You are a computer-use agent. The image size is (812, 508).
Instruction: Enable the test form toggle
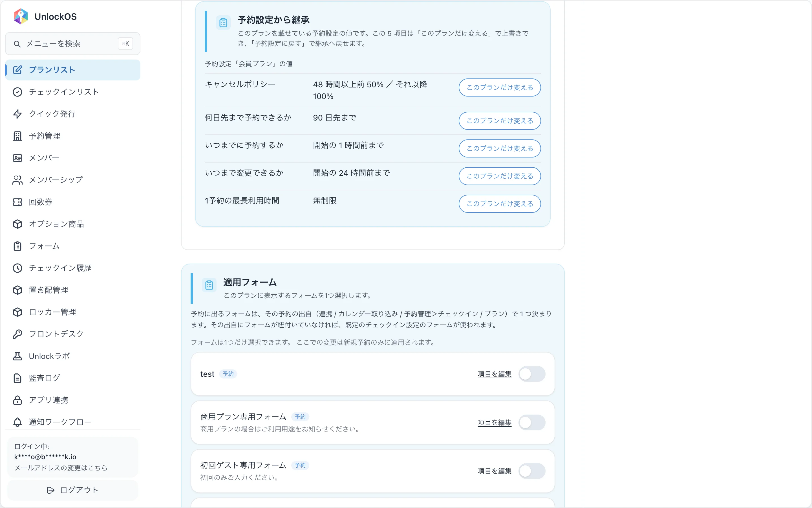(532, 374)
